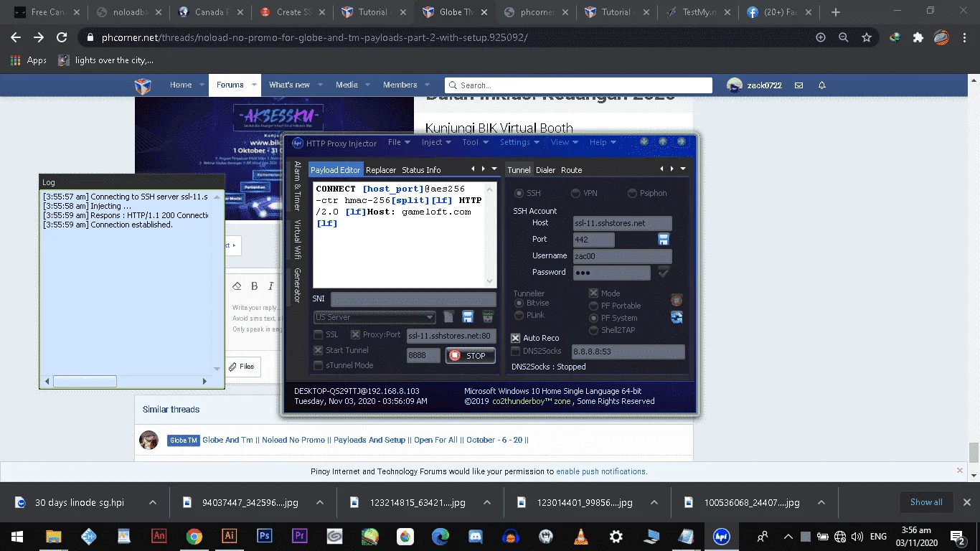Toggle the Proxy:Port checkbox
This screenshot has height=551, width=980.
(355, 334)
